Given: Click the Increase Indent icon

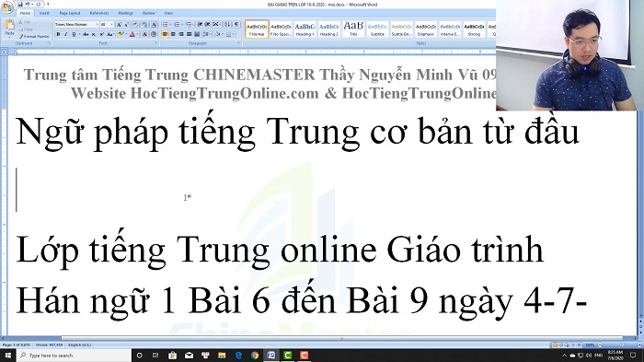Looking at the screenshot, I should tap(207, 25).
